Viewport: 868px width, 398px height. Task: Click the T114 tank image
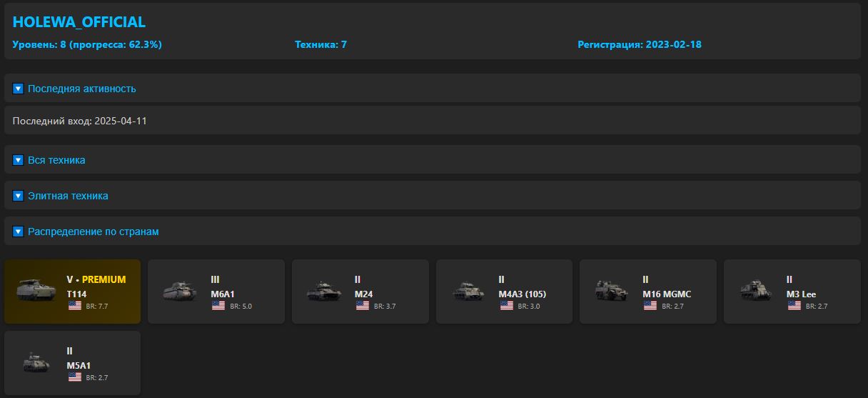coord(36,291)
